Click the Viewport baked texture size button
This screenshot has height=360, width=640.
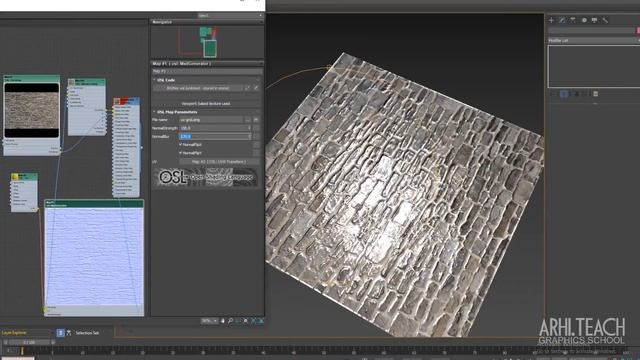pyautogui.click(x=206, y=104)
